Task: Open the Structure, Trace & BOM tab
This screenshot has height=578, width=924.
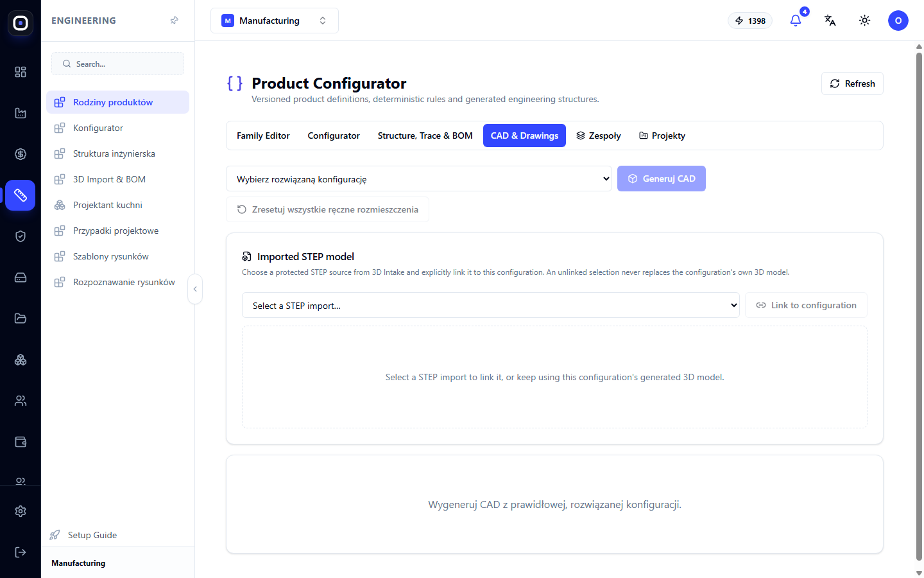Action: point(425,136)
